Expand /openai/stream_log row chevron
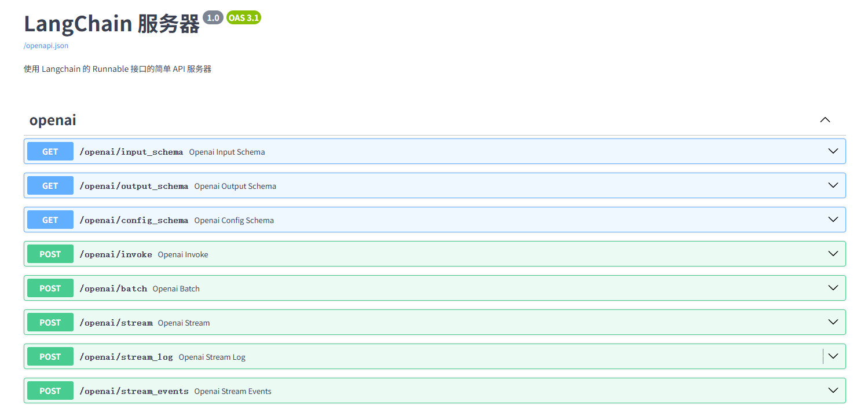Screen dimensions: 868x416 point(833,356)
